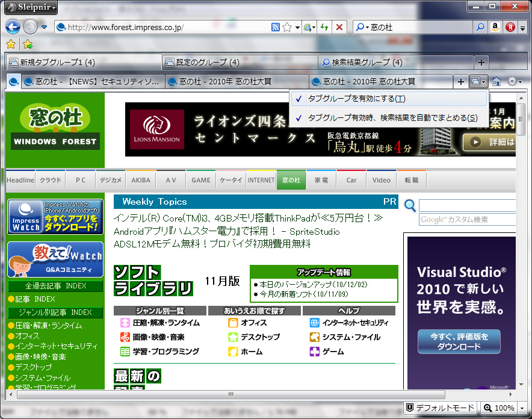Viewport: 532px width, 419px height.
Task: Open dropdown arrow beside the address bar star
Action: 297,28
